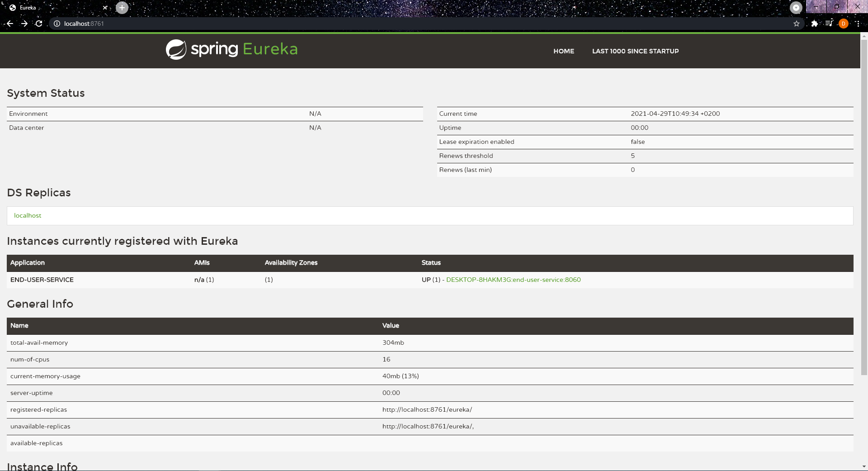Open LAST 1000 SINCE STARTUP
Viewport: 868px width, 471px height.
635,51
